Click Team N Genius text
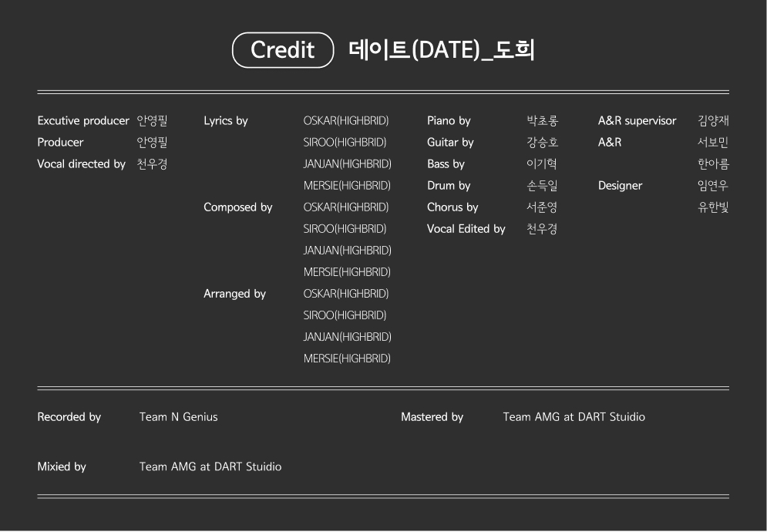The width and height of the screenshot is (767, 532). coord(178,417)
